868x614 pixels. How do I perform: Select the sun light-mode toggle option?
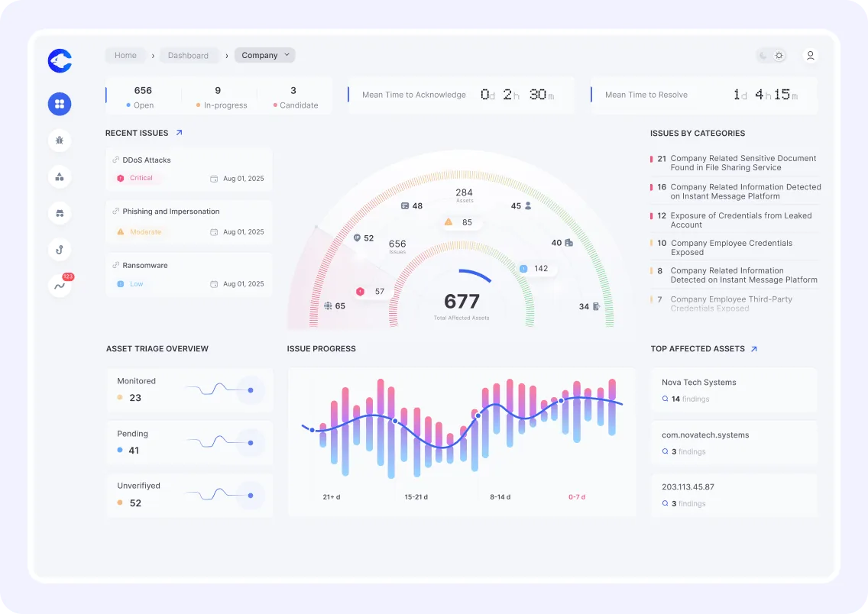(x=779, y=56)
